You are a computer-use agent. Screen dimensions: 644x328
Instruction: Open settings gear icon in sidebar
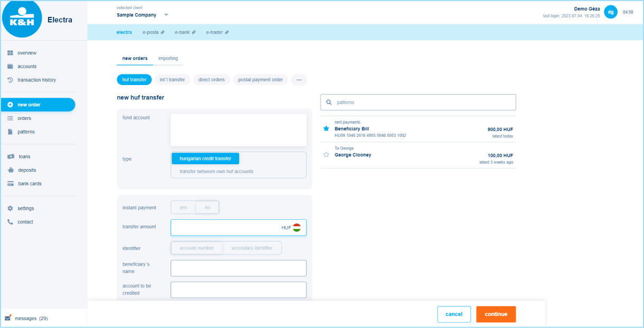pos(10,208)
